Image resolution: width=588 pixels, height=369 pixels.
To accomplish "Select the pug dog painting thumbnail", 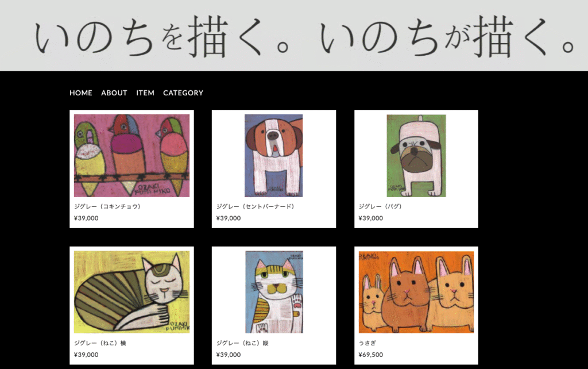I will (x=416, y=156).
